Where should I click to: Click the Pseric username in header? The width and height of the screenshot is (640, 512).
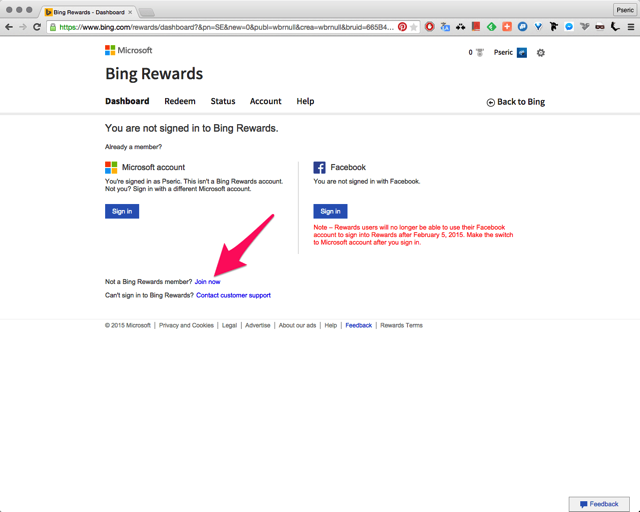[x=503, y=53]
